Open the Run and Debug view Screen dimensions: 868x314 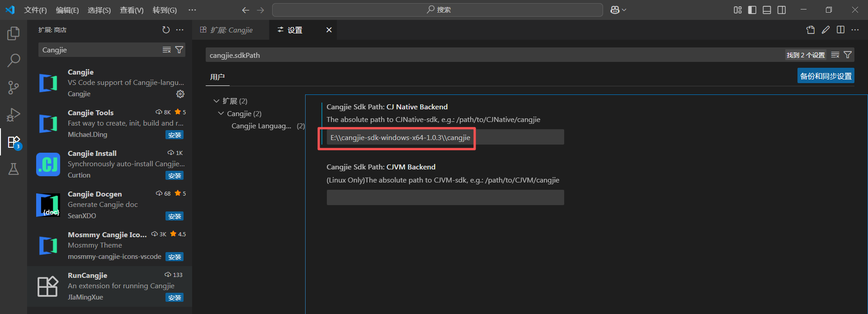14,115
